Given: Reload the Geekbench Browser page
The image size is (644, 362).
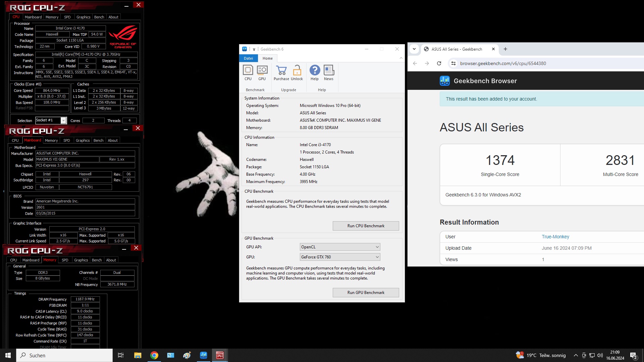Looking at the screenshot, I should pyautogui.click(x=439, y=63).
